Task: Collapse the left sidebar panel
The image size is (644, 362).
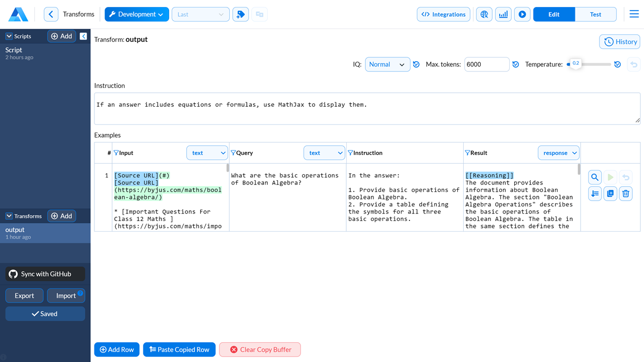Action: (x=83, y=36)
